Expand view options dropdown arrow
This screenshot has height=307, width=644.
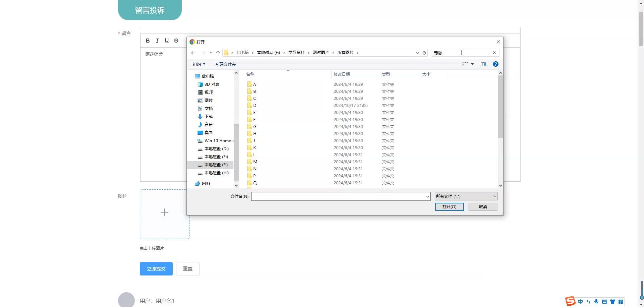pyautogui.click(x=472, y=64)
